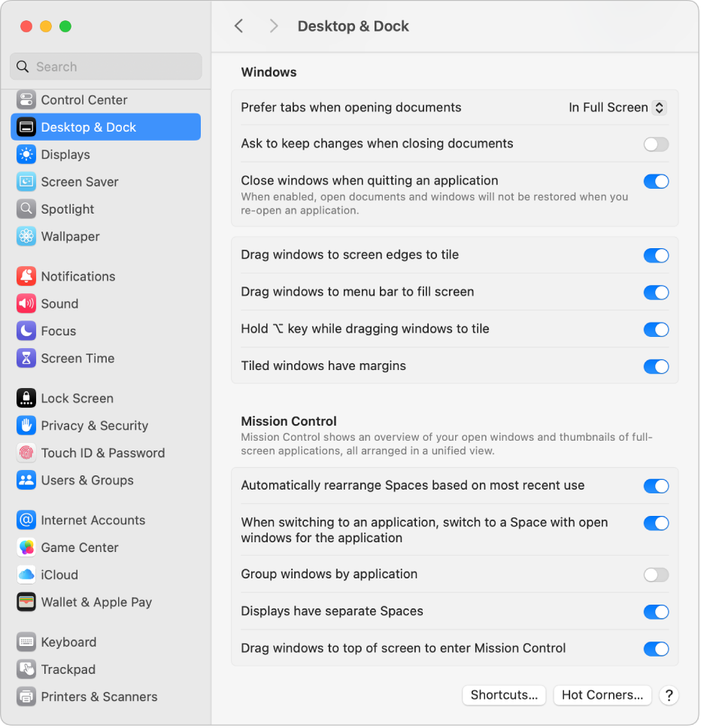The width and height of the screenshot is (701, 728).
Task: Toggle Displays have separate Spaces off
Action: (x=656, y=612)
